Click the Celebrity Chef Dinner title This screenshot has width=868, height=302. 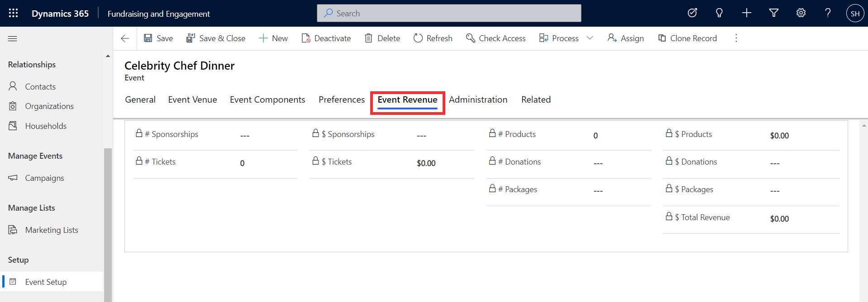(179, 66)
